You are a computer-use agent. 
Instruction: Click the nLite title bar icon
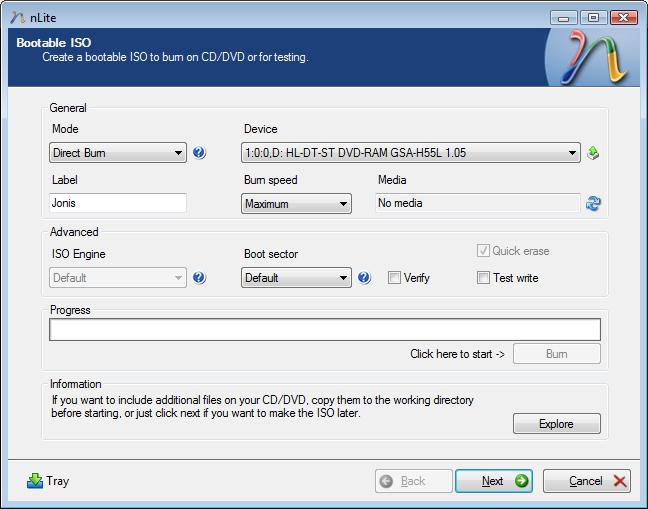(x=18, y=18)
